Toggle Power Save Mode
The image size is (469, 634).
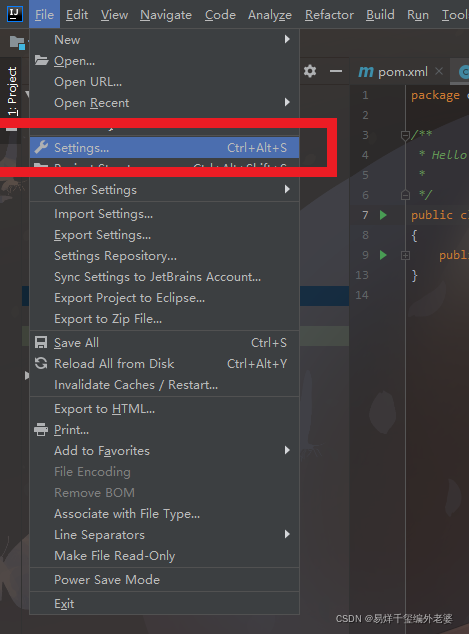pyautogui.click(x=165, y=579)
